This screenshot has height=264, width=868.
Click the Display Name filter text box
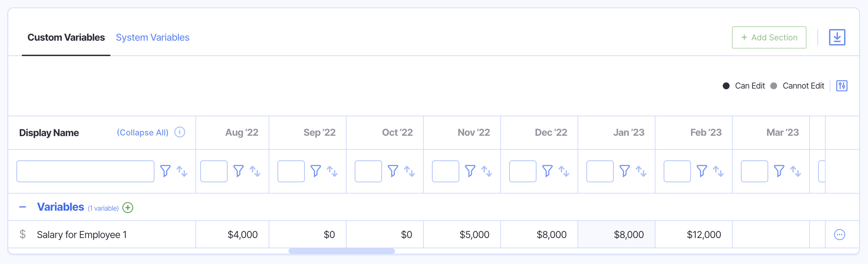[x=85, y=171]
